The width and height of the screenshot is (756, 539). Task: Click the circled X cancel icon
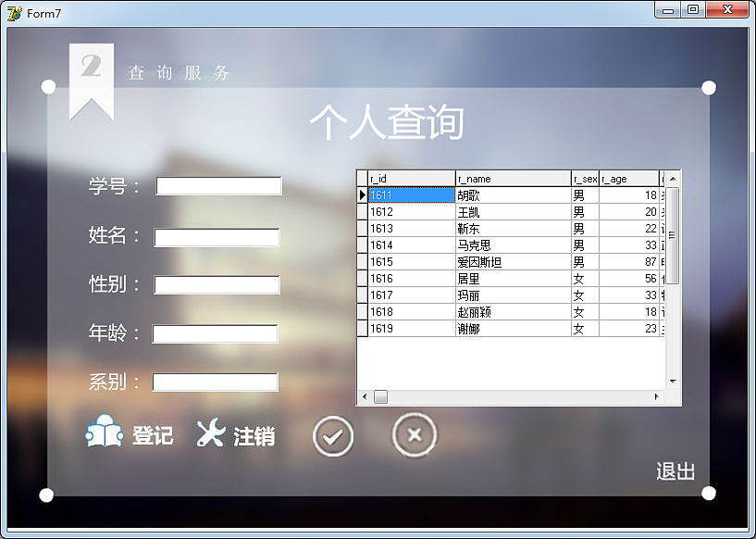414,434
